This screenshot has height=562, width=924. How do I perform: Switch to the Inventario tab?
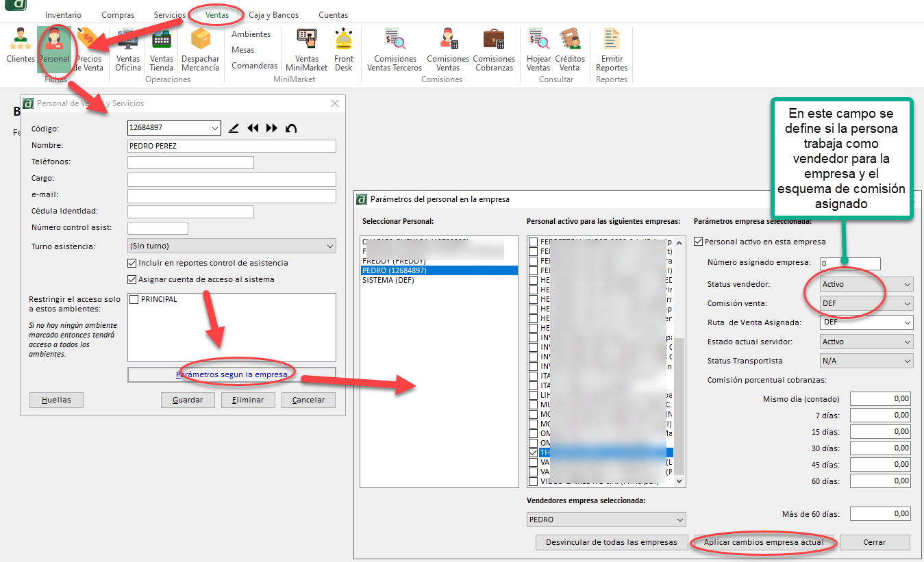click(x=63, y=15)
